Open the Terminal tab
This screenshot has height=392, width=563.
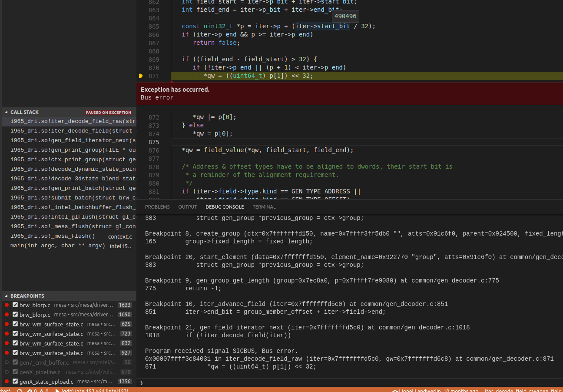point(264,207)
